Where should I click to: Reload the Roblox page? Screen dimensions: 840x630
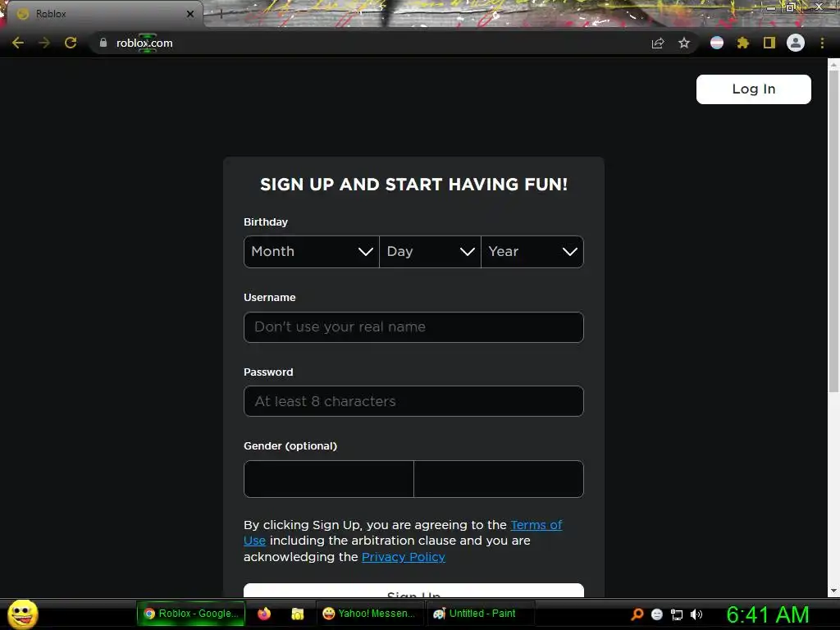[71, 43]
